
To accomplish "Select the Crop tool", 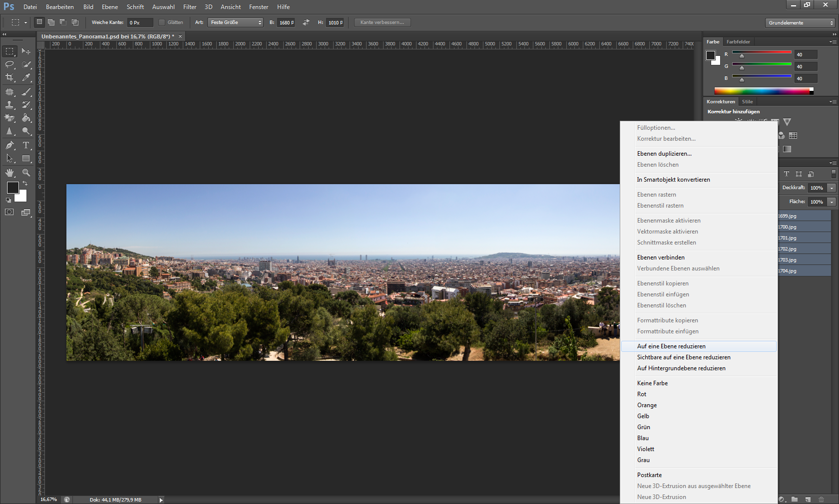I will (9, 77).
